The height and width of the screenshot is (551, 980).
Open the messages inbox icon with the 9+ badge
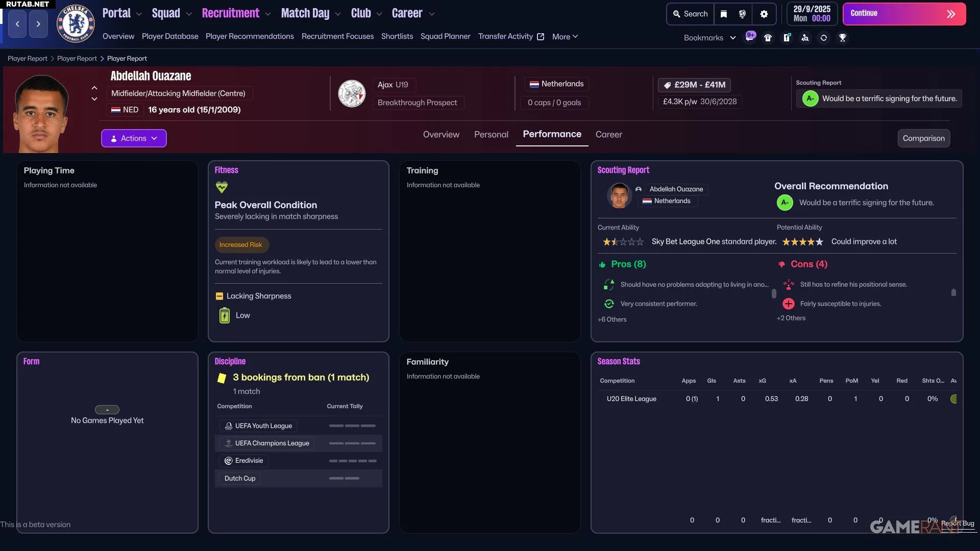pos(750,37)
